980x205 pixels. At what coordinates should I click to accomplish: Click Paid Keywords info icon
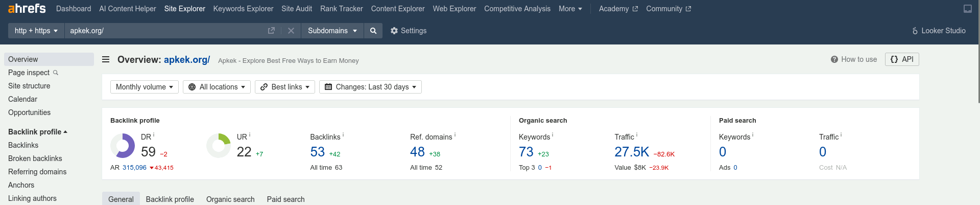coord(753,135)
